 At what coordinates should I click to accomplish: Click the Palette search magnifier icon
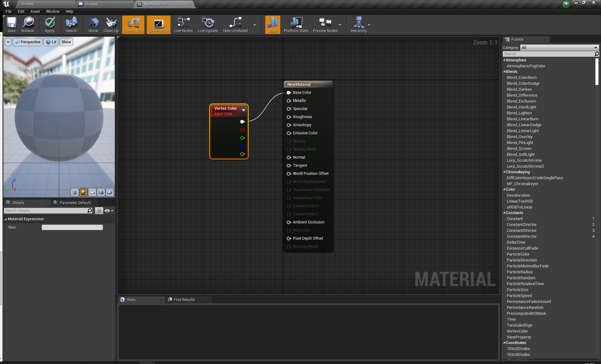(x=596, y=54)
